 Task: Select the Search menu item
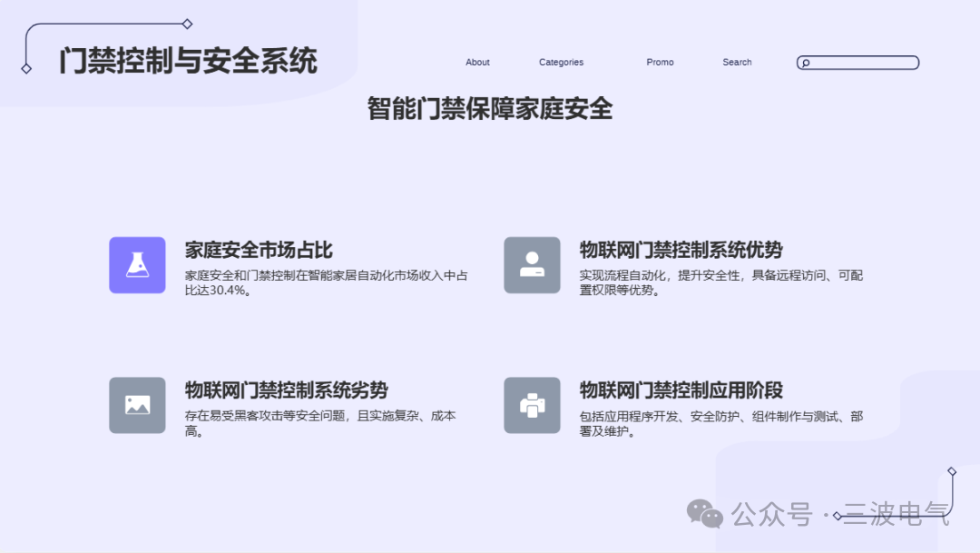[x=737, y=63]
